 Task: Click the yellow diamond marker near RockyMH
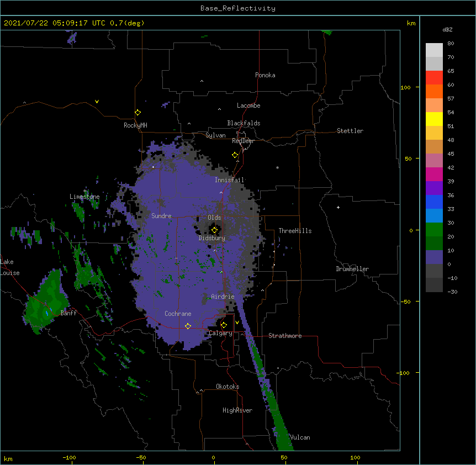(138, 113)
